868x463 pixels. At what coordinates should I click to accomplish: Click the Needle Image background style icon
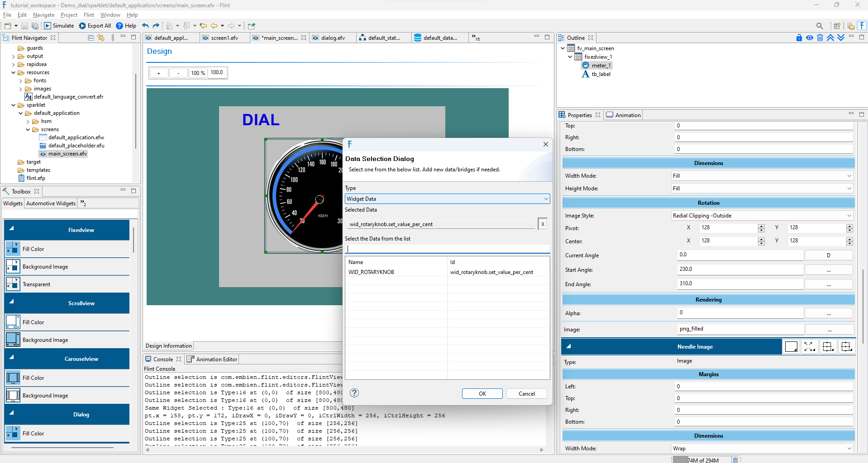792,347
